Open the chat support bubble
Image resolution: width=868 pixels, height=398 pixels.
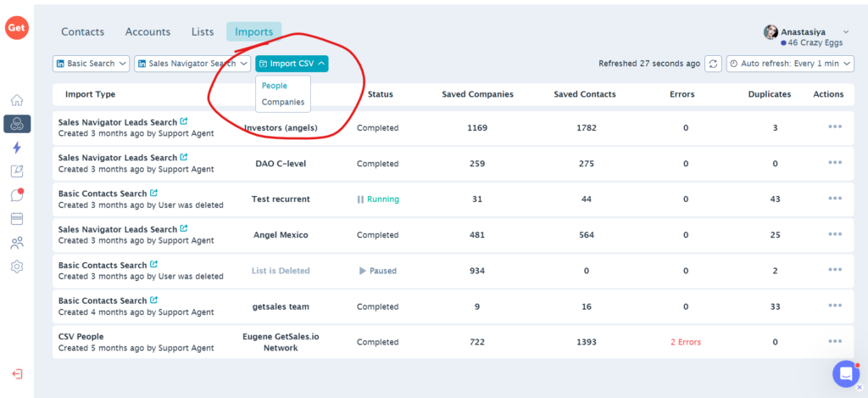coord(845,373)
